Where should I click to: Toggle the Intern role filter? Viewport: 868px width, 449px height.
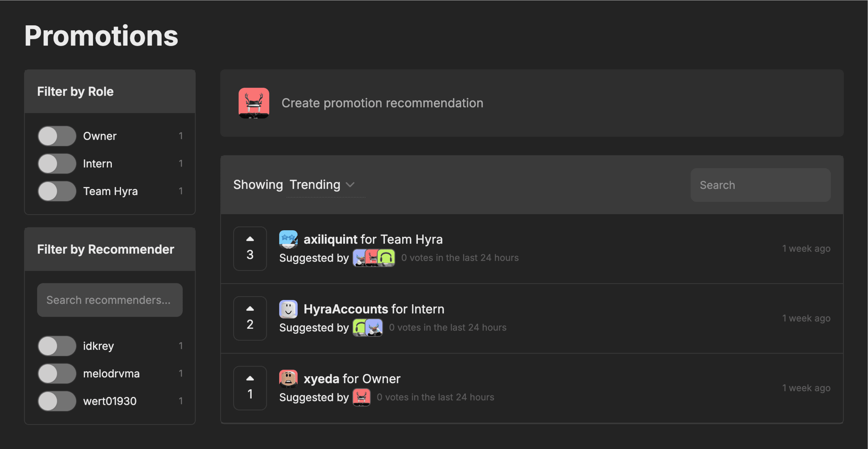(57, 164)
